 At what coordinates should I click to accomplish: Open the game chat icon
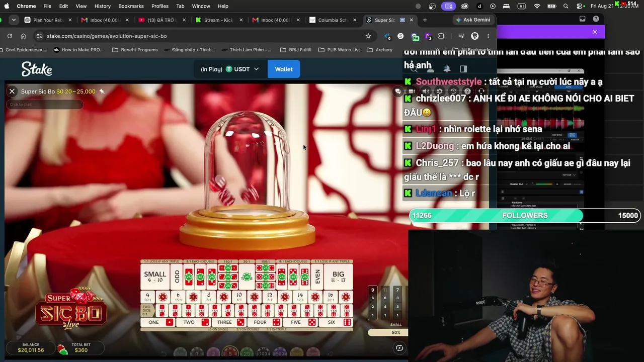(398, 92)
